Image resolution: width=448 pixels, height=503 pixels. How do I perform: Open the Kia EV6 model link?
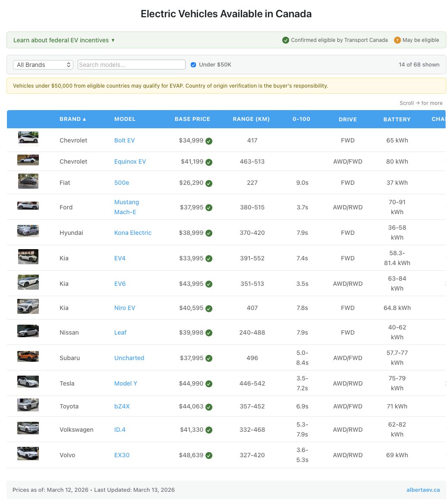coord(120,284)
